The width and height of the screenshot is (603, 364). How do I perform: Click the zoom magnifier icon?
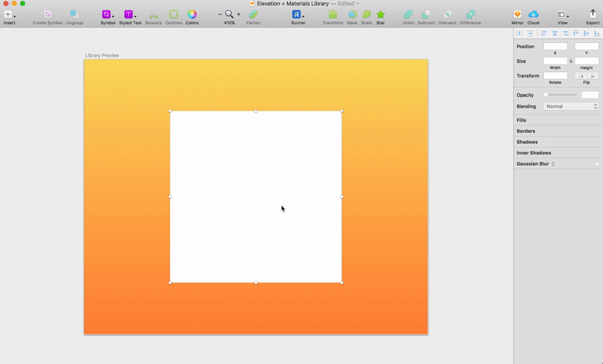coord(229,14)
